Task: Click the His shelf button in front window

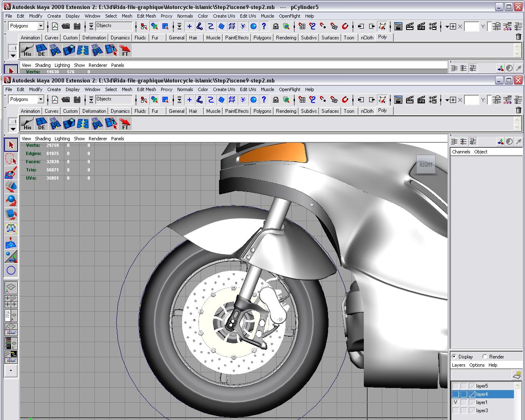Action: click(27, 123)
